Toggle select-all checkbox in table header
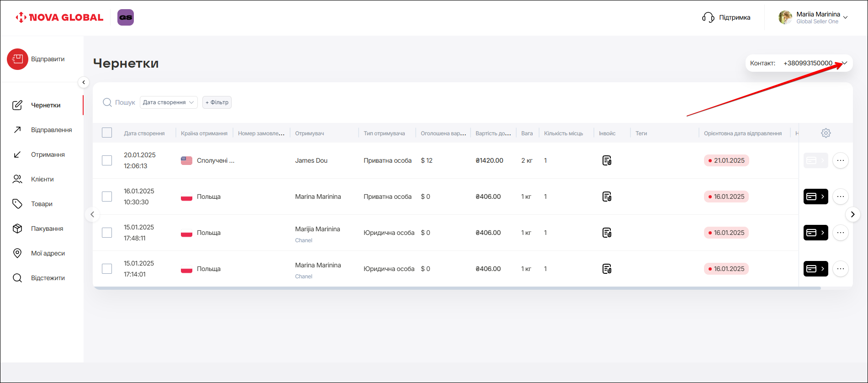Screen dimensions: 868x383 107,133
